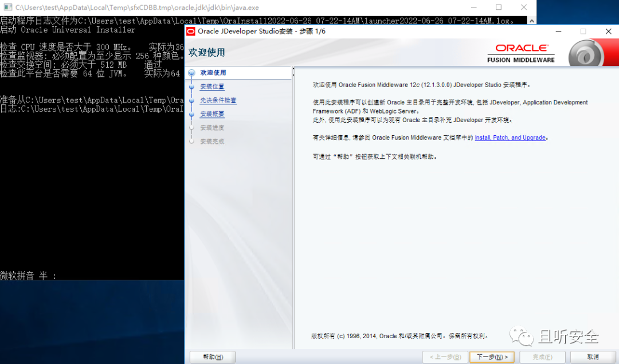619x364 pixels.
Task: Click the console line '启动 Oracle Universal Installer'
Action: (x=68, y=30)
